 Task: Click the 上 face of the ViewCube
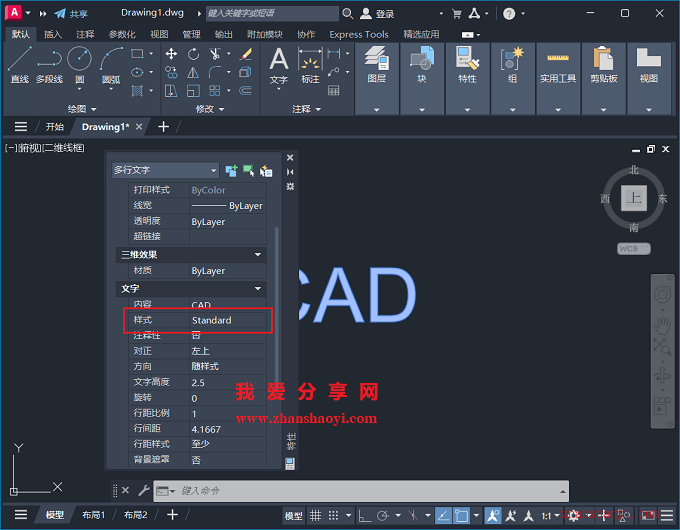click(634, 198)
